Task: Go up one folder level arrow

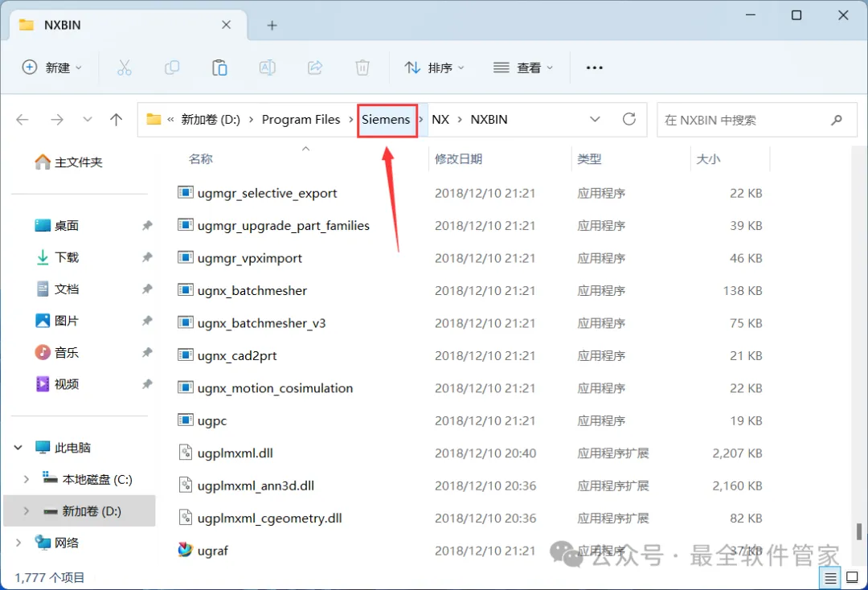Action: (117, 120)
